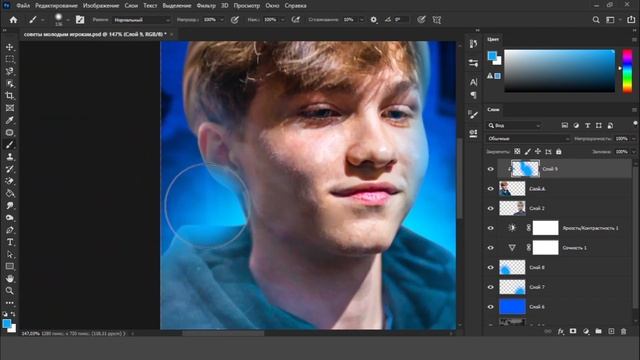Toggle lock all padlock icon

559,151
